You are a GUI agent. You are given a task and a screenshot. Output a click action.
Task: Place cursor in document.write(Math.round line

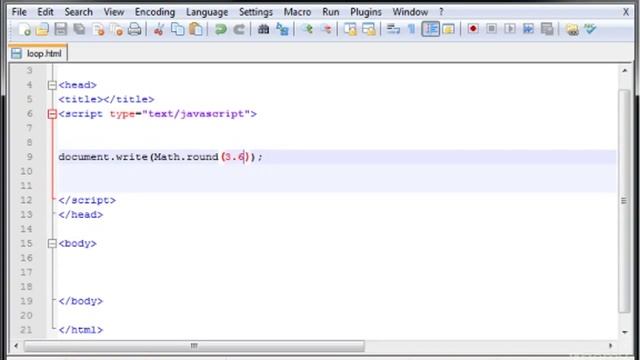(x=161, y=157)
